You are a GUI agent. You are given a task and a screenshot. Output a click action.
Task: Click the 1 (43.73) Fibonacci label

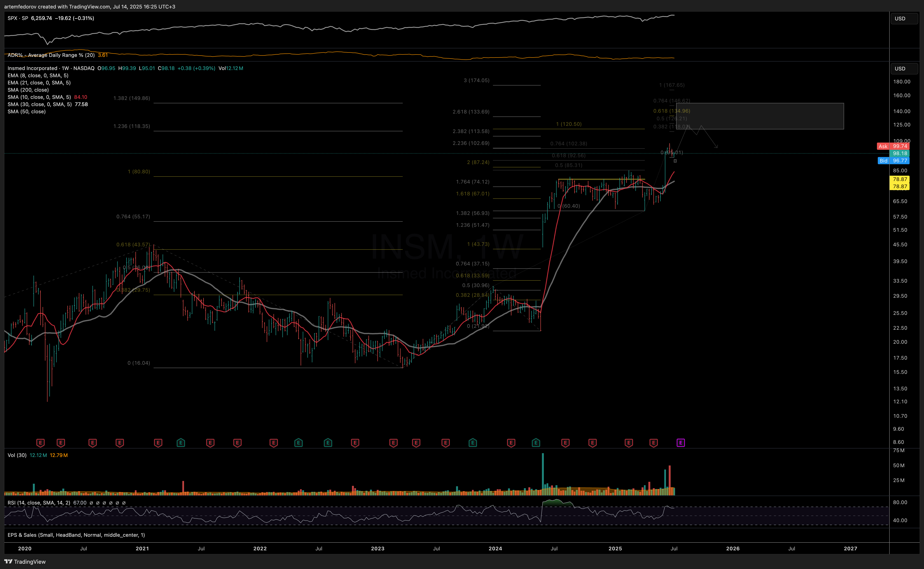coord(478,244)
